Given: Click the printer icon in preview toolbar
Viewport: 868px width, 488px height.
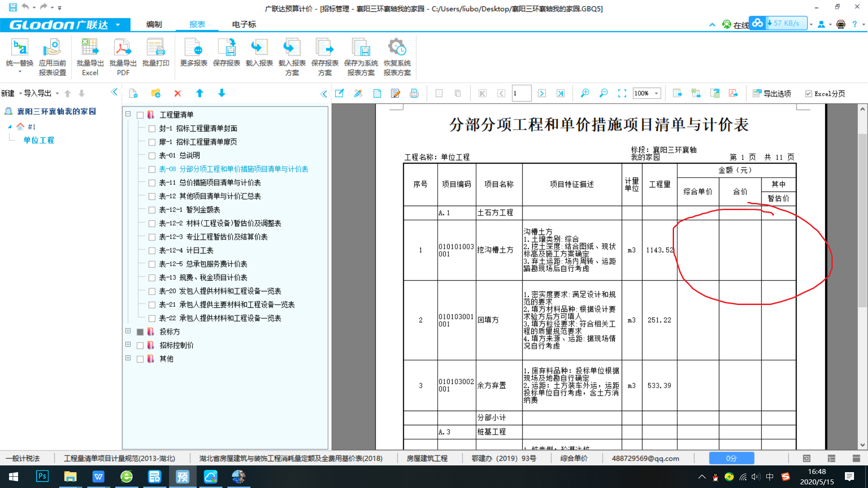Looking at the screenshot, I should (414, 94).
